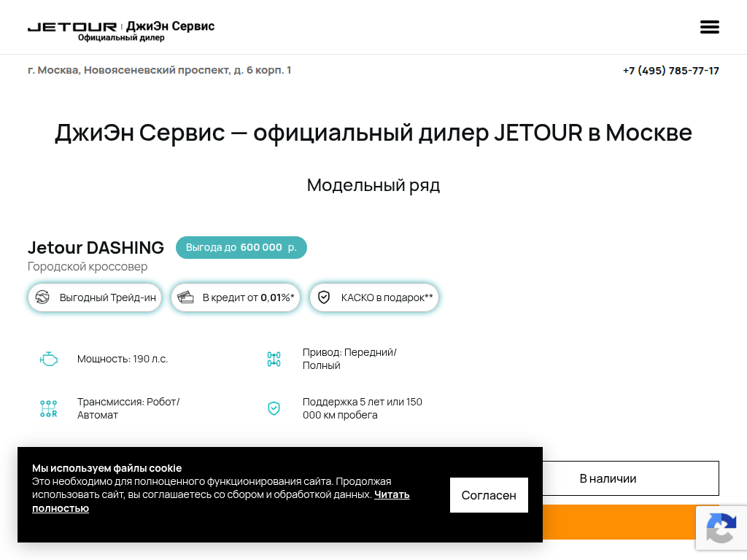Click the ДжиЭн Сервис — официальный дилер heading
Screen dimensions: 747x560
(x=373, y=133)
